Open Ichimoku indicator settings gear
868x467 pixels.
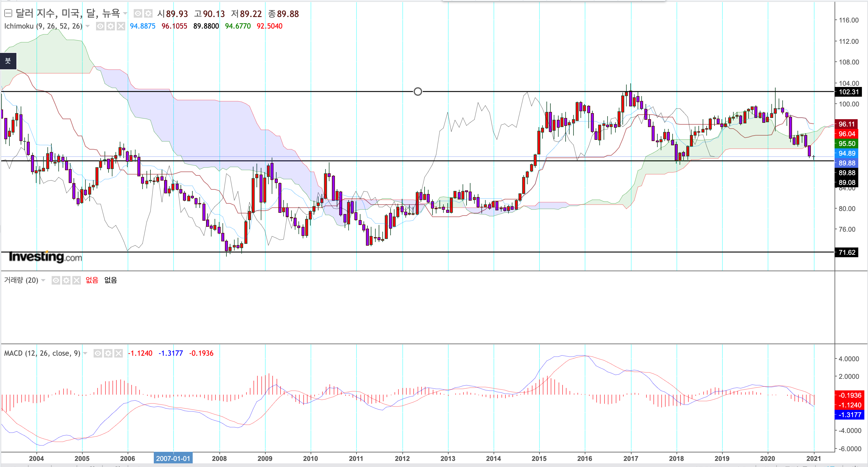pos(111,26)
